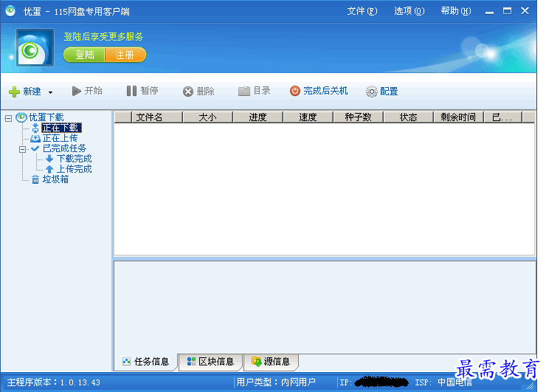Sort by 种子数 column header

358,117
